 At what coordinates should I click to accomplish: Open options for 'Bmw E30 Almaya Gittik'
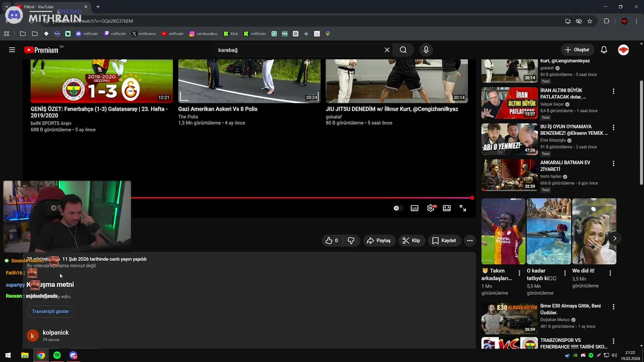tap(613, 307)
